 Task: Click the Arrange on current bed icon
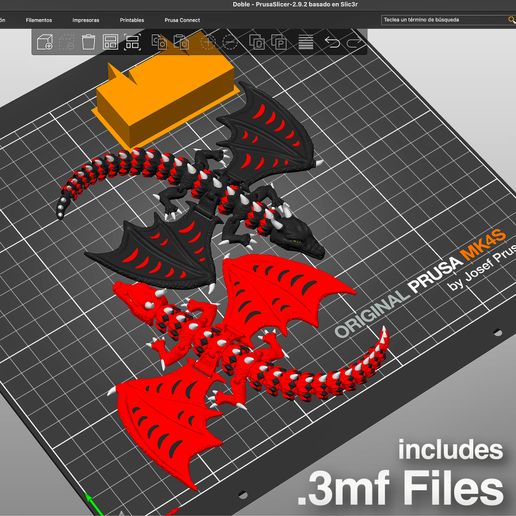click(x=132, y=42)
